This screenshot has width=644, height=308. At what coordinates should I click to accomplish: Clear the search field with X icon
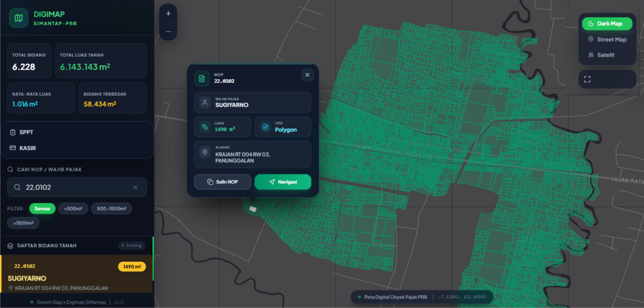[135, 187]
